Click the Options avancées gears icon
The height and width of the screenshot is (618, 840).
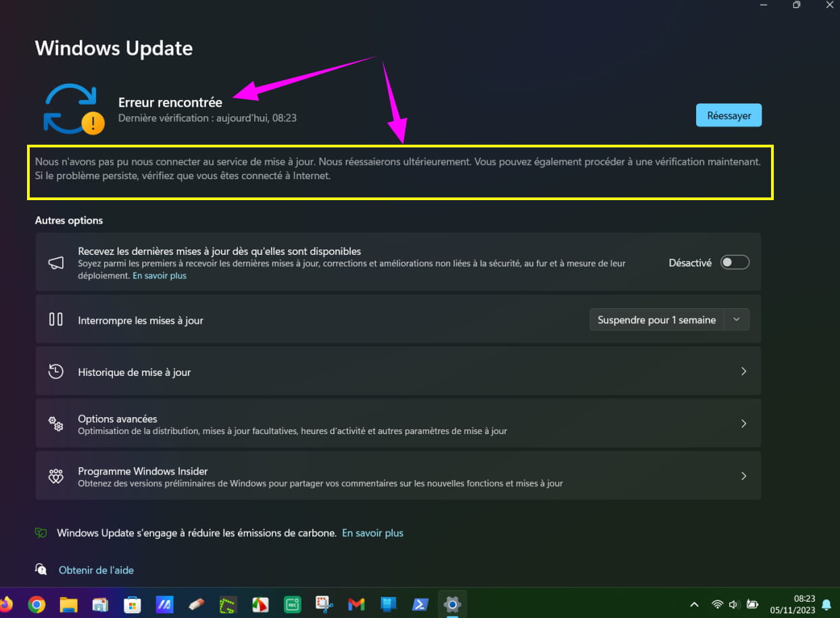56,424
